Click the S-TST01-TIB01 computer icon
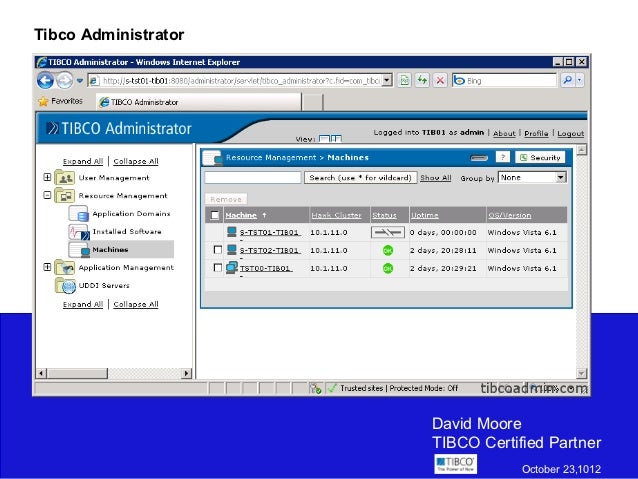 tap(232, 232)
